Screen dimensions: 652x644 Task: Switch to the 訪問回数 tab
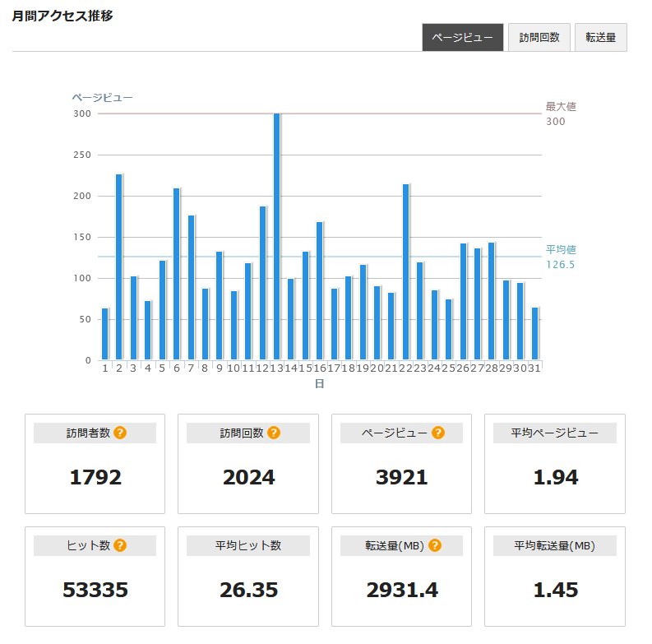tap(539, 38)
